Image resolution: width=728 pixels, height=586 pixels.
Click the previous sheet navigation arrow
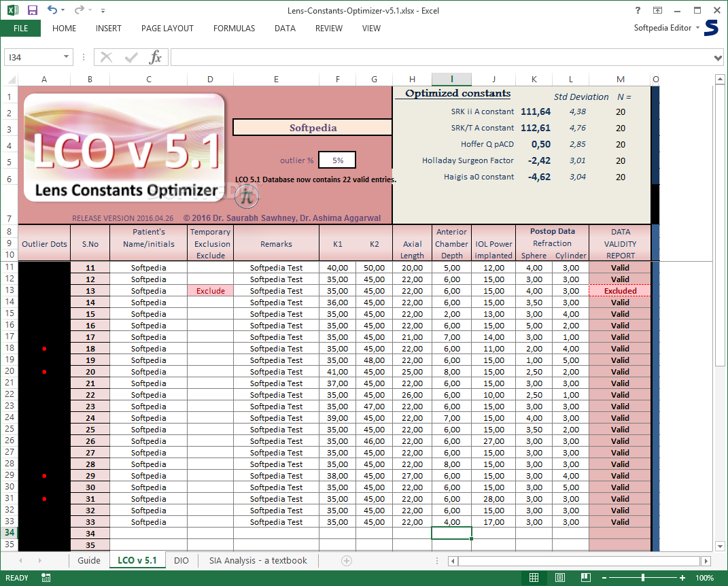[20, 561]
